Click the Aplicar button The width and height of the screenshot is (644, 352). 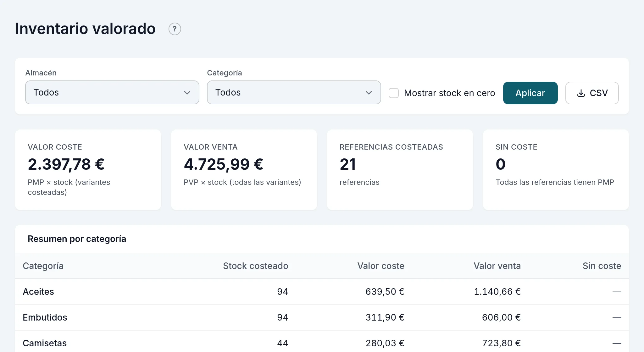530,93
